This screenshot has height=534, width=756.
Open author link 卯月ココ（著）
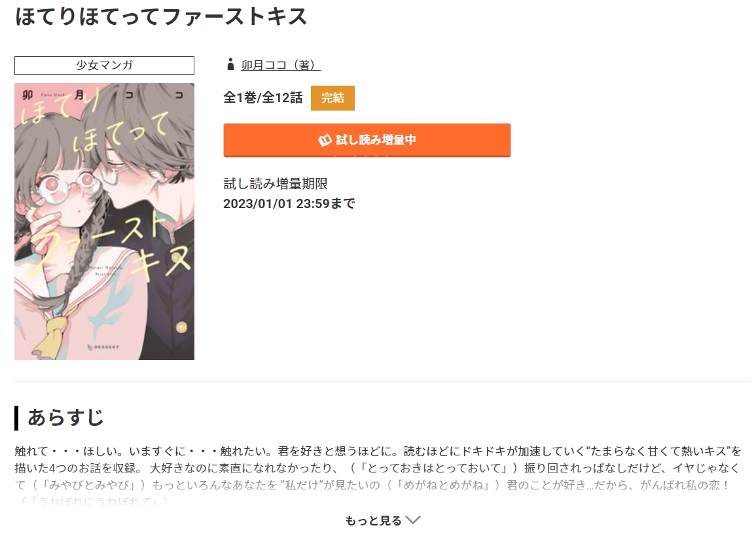click(281, 65)
